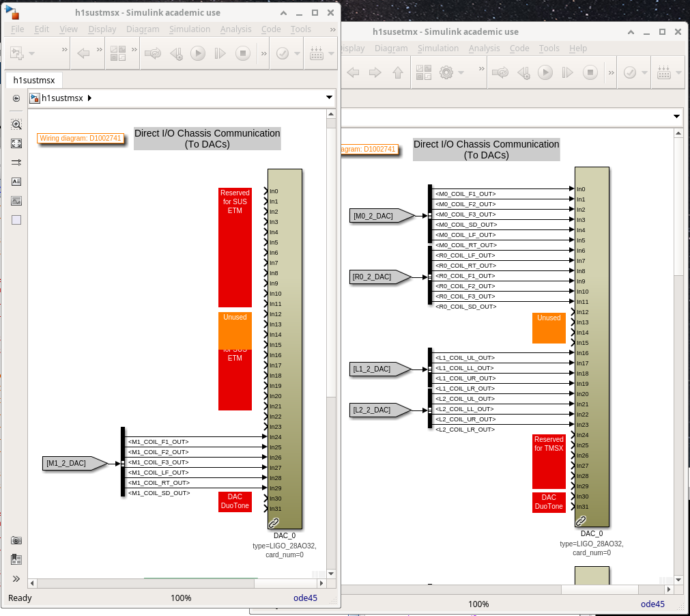This screenshot has height=616, width=690.
Task: Toggle hide/show model browser button
Action: click(x=16, y=98)
